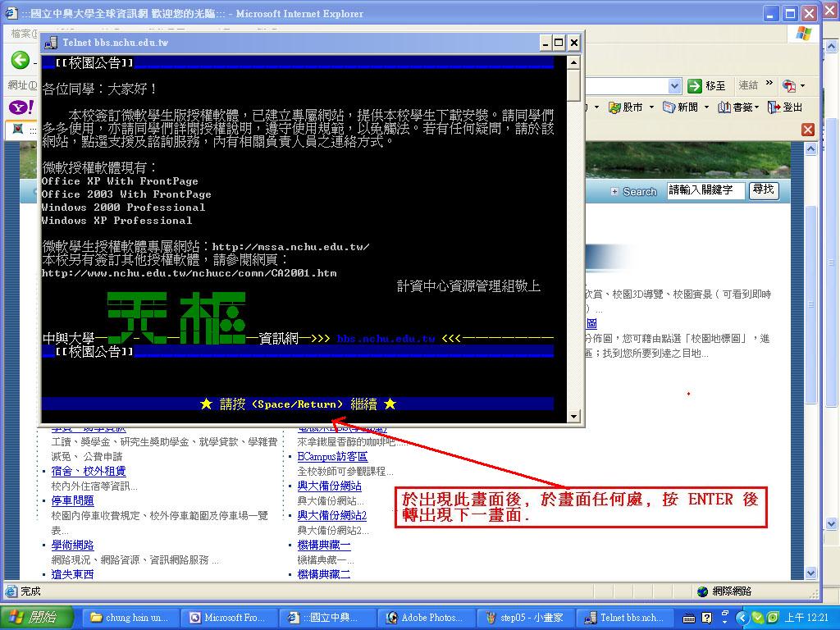Maximize the Telnet window
The image size is (840, 630).
pos(559,43)
